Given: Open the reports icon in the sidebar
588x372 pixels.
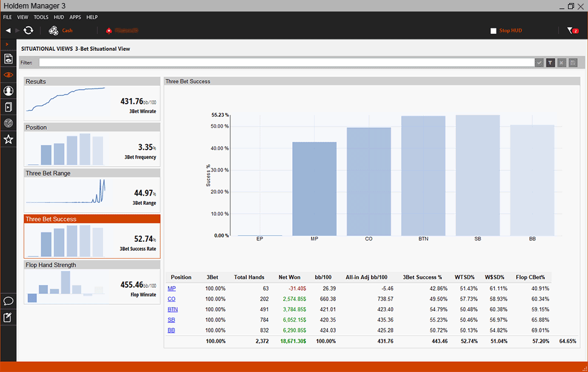Looking at the screenshot, I should coord(8,59).
